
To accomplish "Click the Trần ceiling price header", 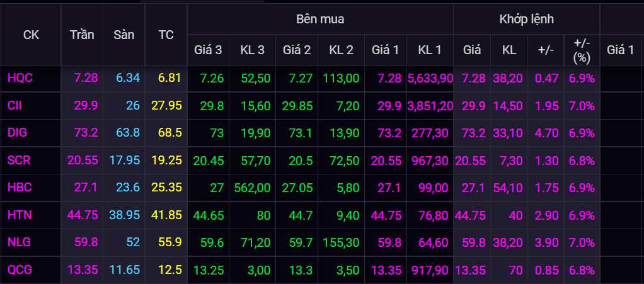I will 82,35.
